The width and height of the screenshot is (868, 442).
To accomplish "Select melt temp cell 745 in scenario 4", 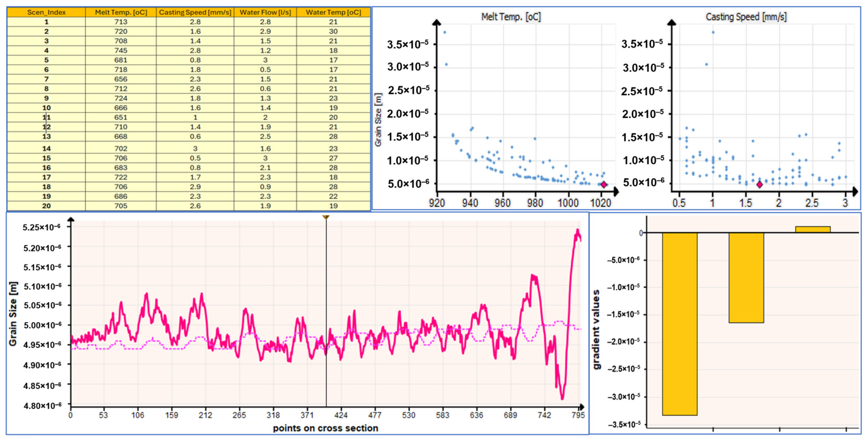I will tap(121, 51).
